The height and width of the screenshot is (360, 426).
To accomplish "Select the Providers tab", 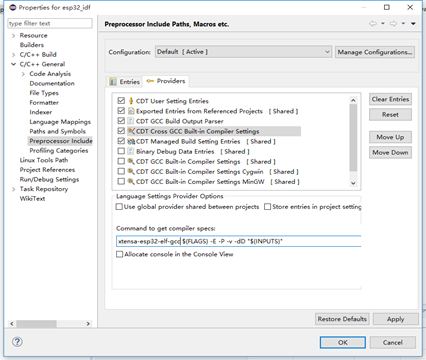I will (x=166, y=81).
